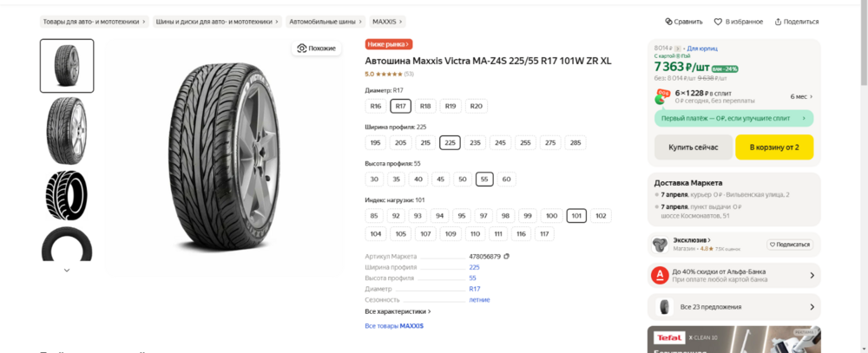868x353 pixels.
Task: Click the Share (Поделиться) icon
Action: pyautogui.click(x=778, y=22)
